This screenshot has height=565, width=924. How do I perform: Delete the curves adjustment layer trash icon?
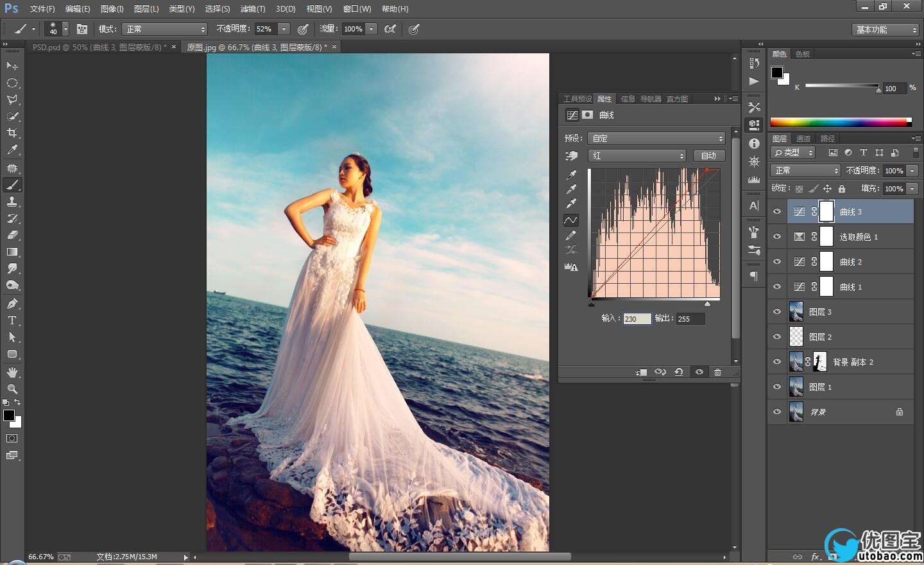click(718, 372)
